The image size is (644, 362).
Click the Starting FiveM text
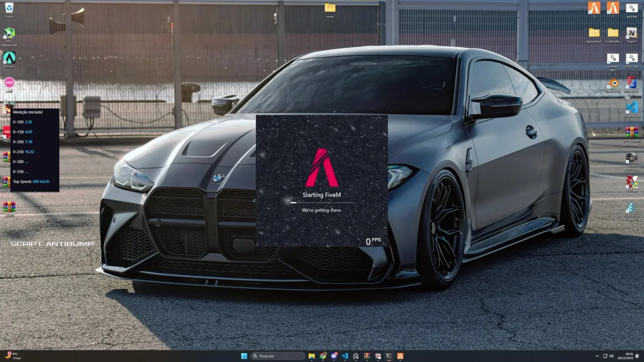click(x=322, y=195)
